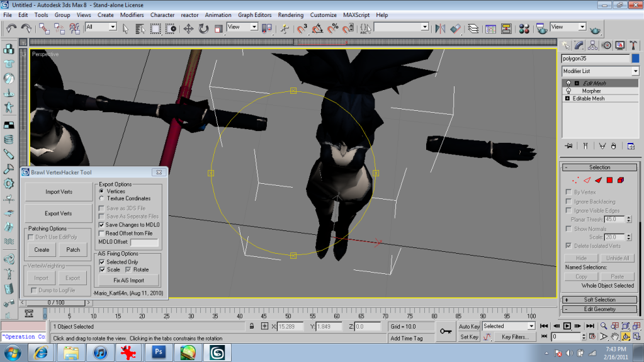Activate the Select and Move tool
Image resolution: width=644 pixels, height=362 pixels.
click(188, 28)
